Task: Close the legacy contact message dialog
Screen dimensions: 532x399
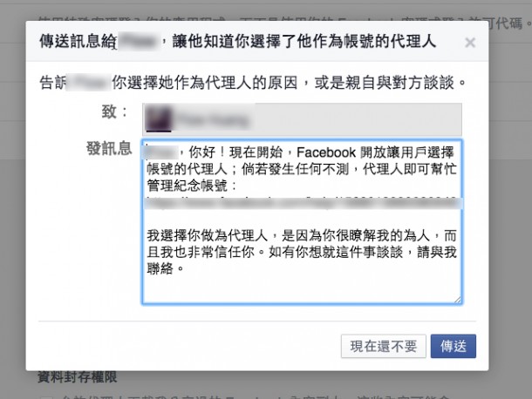Action: pyautogui.click(x=470, y=43)
